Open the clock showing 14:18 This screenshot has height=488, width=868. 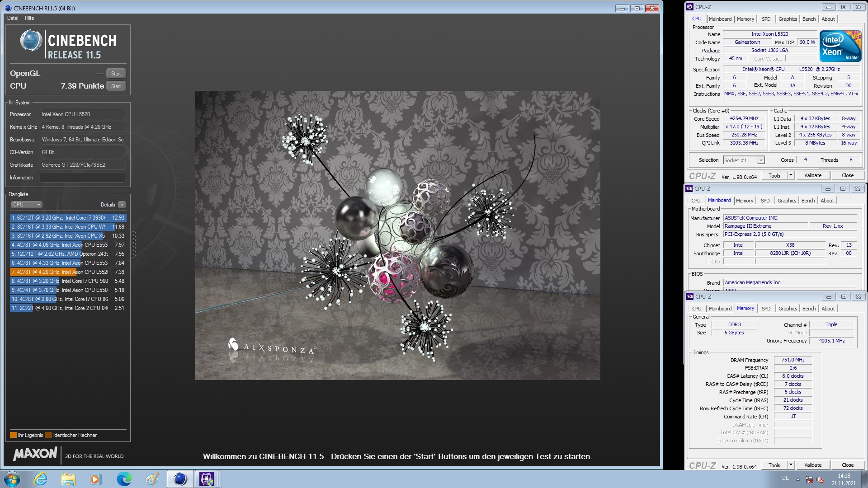coord(844,479)
